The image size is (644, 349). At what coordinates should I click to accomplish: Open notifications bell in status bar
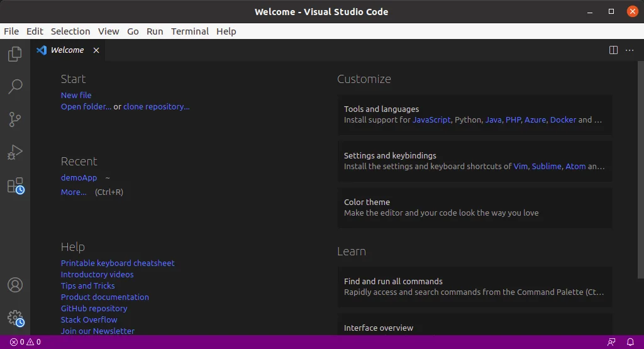631,342
